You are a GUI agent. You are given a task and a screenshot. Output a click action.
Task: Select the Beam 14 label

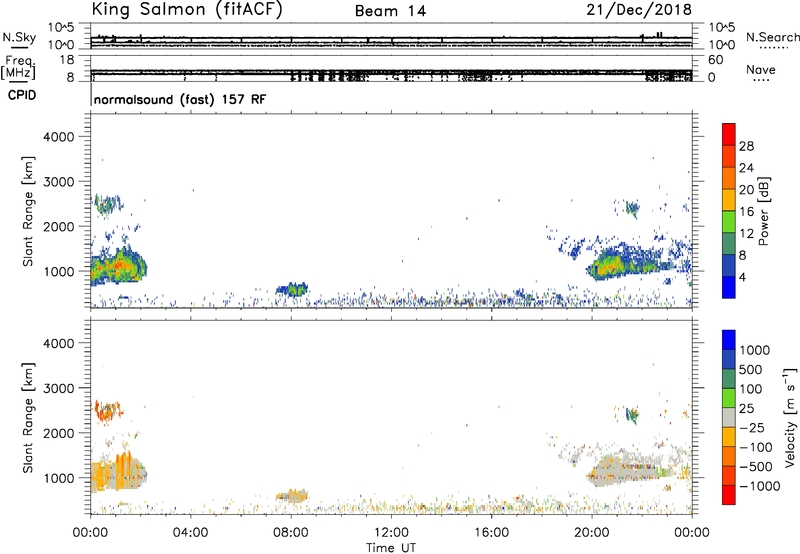[390, 11]
